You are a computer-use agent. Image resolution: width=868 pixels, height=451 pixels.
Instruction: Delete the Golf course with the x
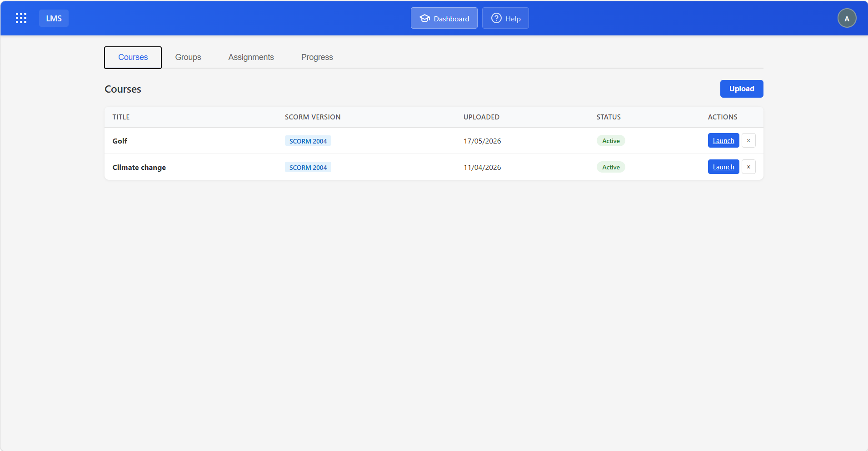pos(748,140)
